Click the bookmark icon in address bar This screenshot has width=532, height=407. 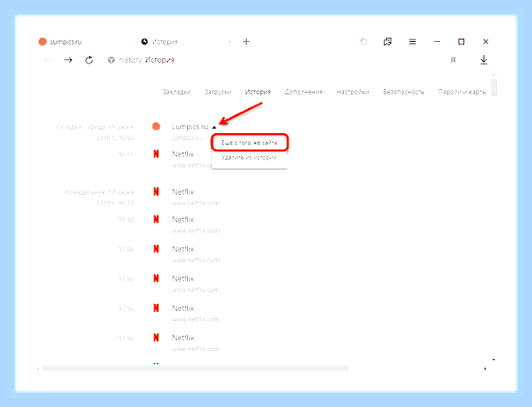click(453, 60)
